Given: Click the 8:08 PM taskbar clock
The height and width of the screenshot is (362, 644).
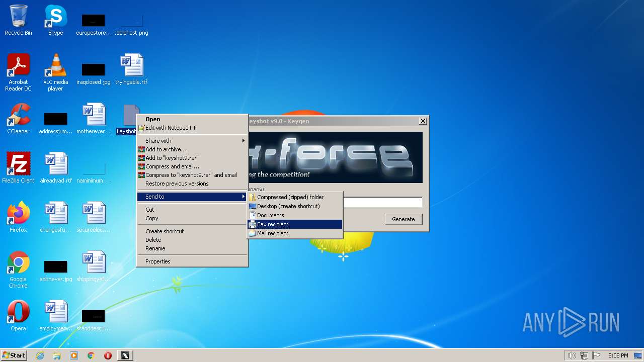Looking at the screenshot, I should point(618,355).
